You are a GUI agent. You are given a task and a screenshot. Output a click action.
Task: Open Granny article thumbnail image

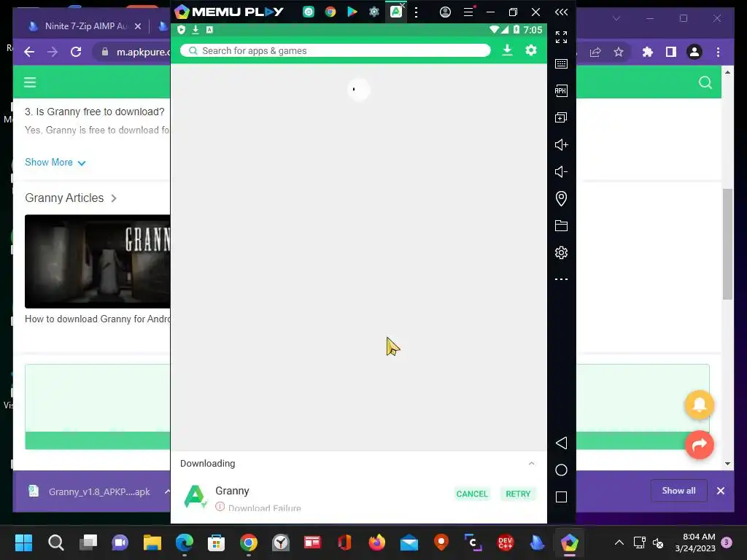click(97, 262)
